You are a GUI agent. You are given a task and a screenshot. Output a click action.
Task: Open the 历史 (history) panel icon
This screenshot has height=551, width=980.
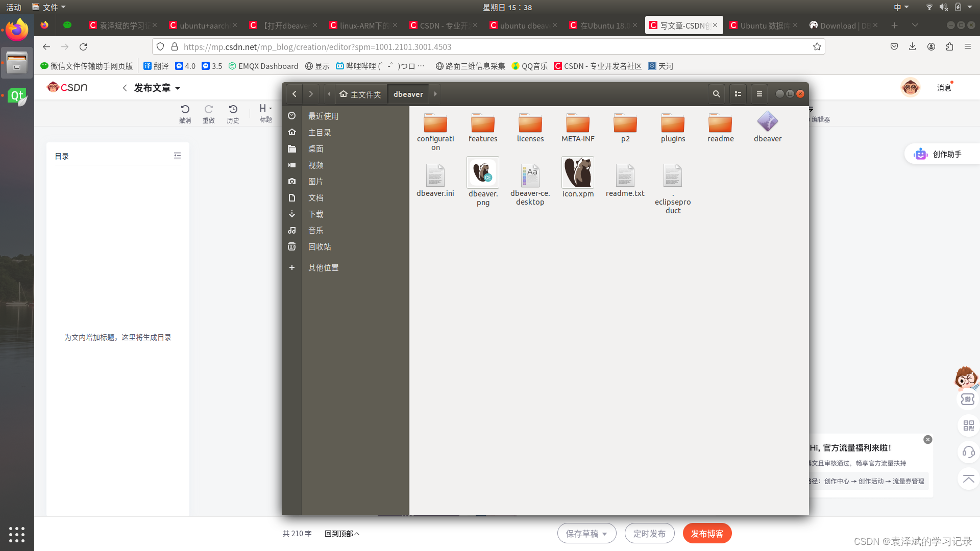[233, 109]
